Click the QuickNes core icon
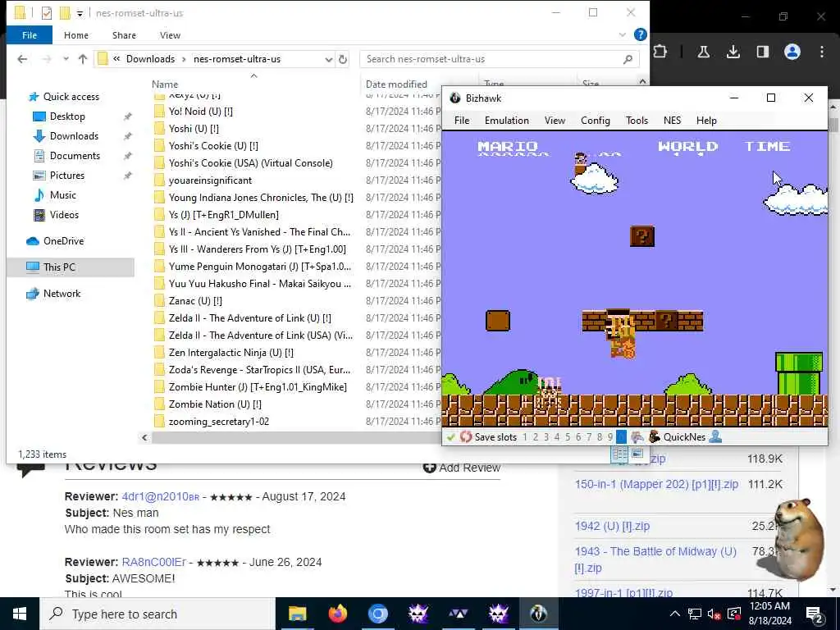 [x=654, y=436]
